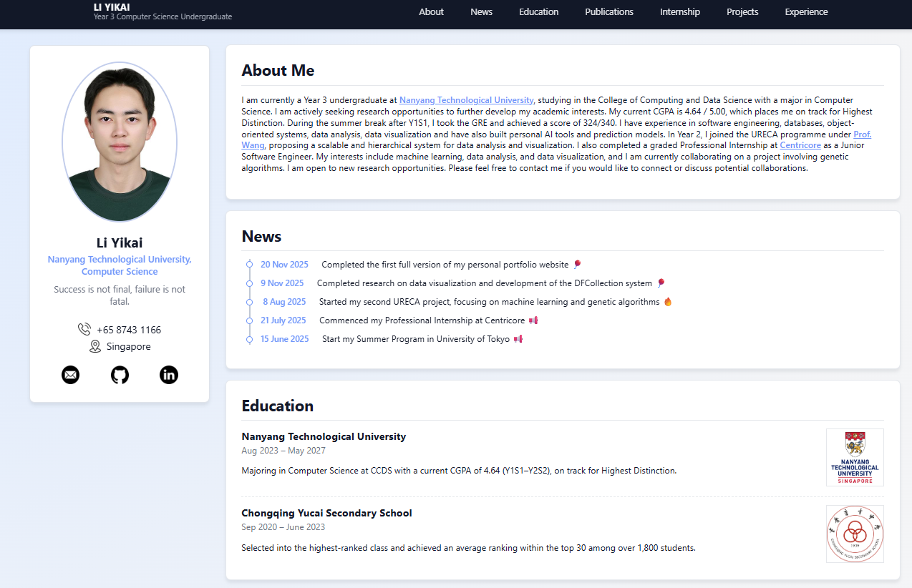Open the Nanyang Technological University hyperlink
Screen dimensions: 912x588
(466, 99)
